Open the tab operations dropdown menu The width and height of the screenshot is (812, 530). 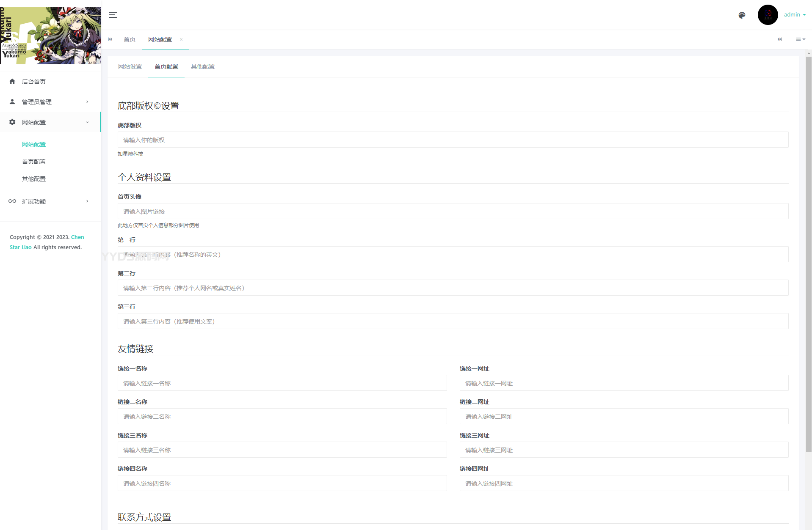[800, 39]
